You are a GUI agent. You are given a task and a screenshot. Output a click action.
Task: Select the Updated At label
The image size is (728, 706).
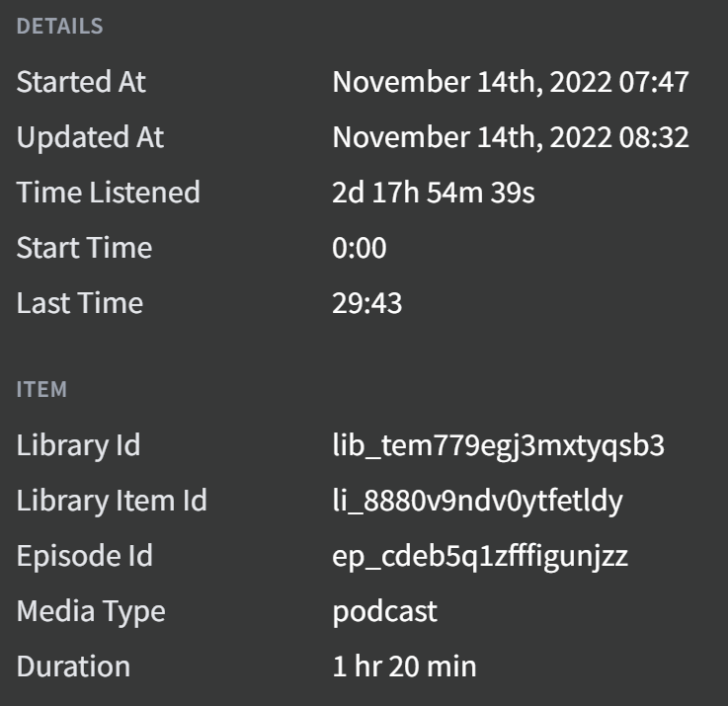90,137
